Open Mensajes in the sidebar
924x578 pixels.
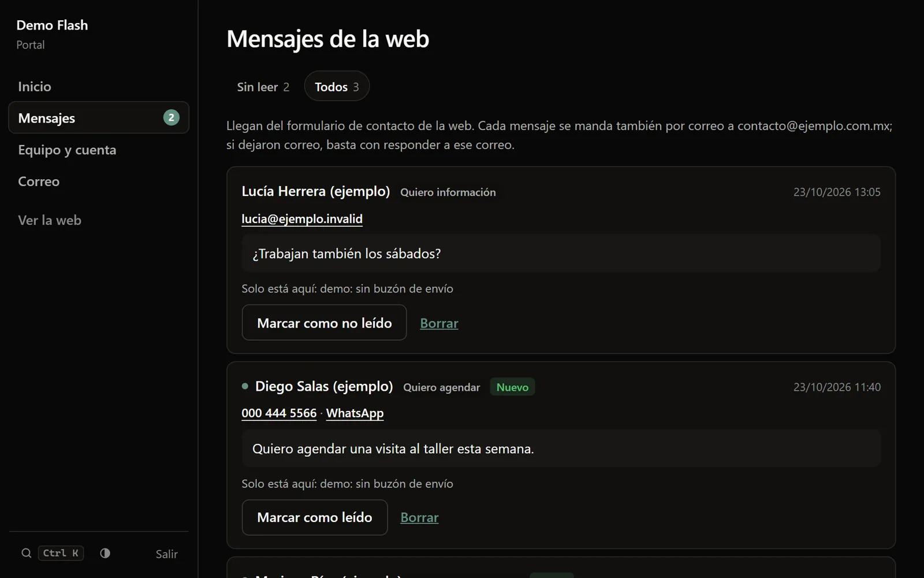click(99, 118)
